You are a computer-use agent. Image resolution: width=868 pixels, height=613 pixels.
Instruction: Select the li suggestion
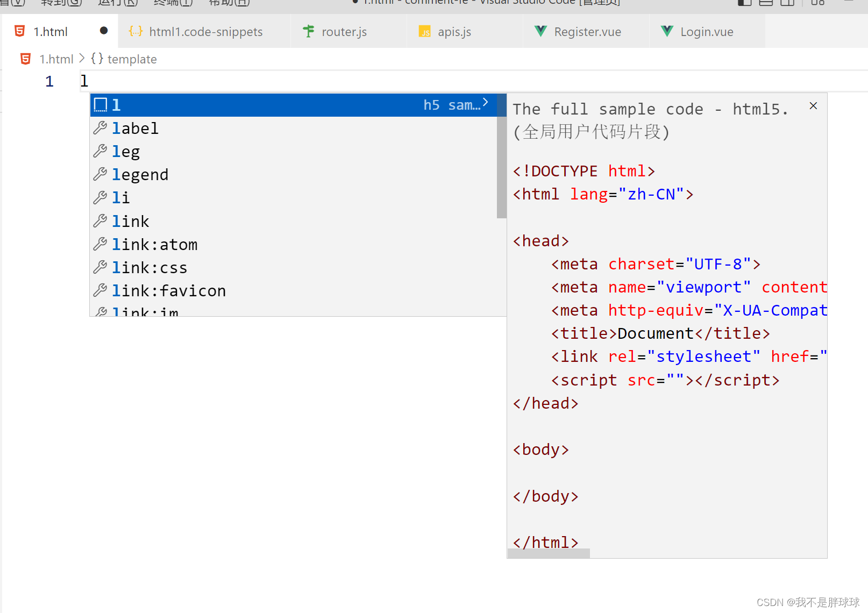[x=294, y=198]
